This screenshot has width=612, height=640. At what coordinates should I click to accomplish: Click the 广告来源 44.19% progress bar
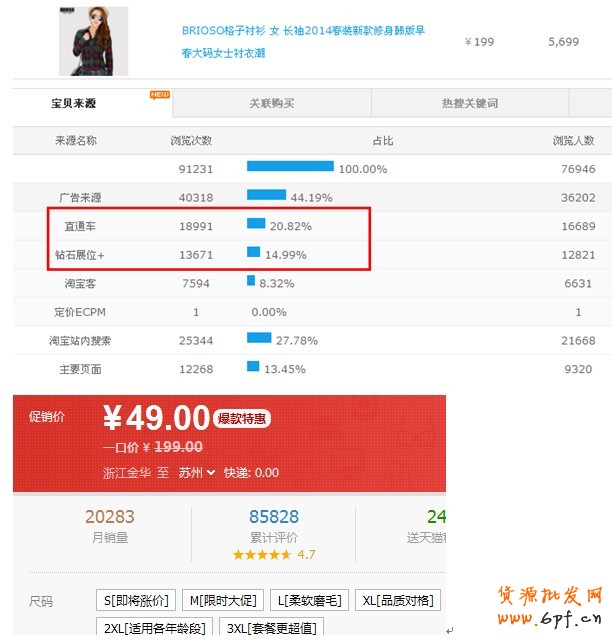coord(267,197)
